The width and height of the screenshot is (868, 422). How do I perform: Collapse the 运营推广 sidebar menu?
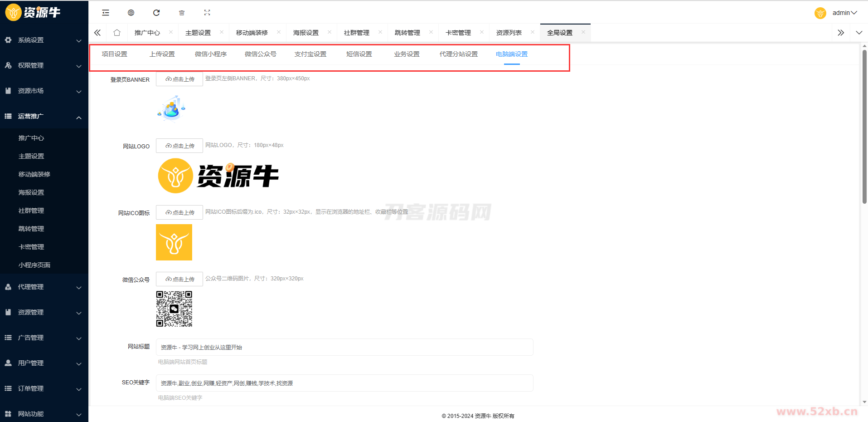44,116
